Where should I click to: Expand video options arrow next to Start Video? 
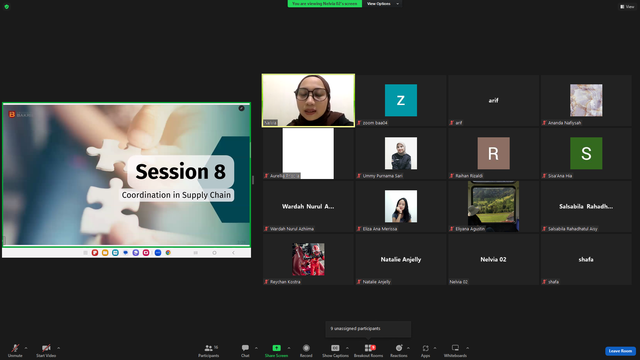[58, 348]
